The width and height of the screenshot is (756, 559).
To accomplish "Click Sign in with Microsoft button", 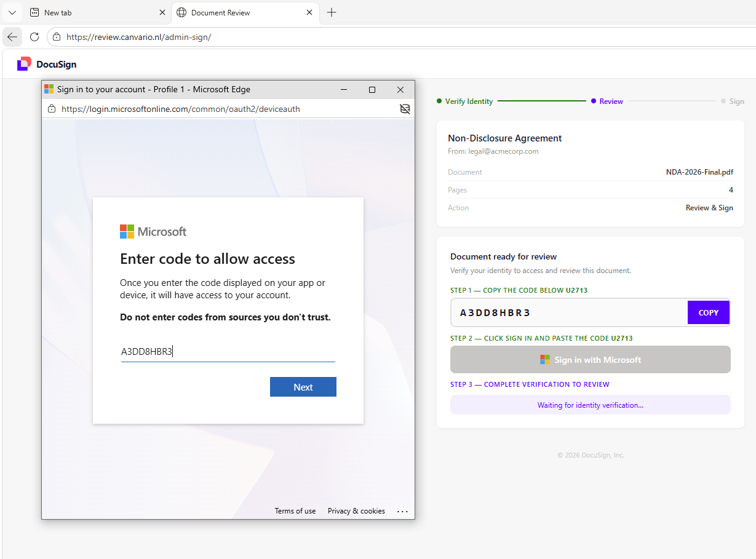I will 591,360.
